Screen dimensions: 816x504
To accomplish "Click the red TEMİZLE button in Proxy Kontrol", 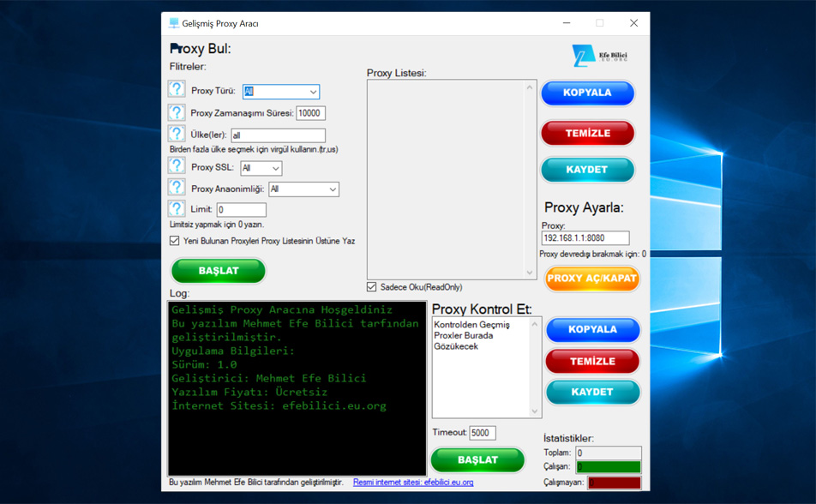I will pyautogui.click(x=592, y=361).
